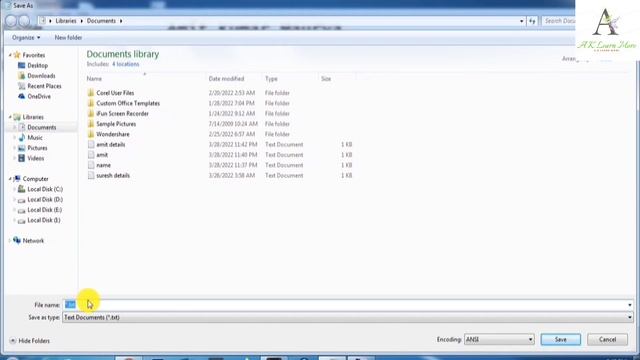The image size is (640, 360).
Task: Expand the Network tree arrow
Action: 10,241
